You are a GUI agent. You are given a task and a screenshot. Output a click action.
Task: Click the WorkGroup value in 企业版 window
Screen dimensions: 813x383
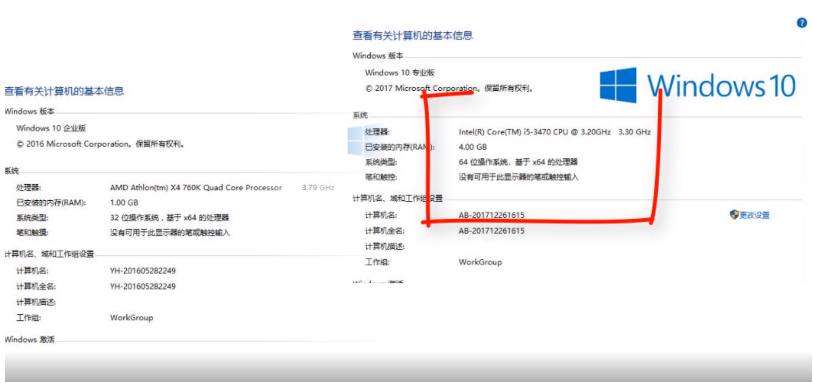click(x=131, y=318)
